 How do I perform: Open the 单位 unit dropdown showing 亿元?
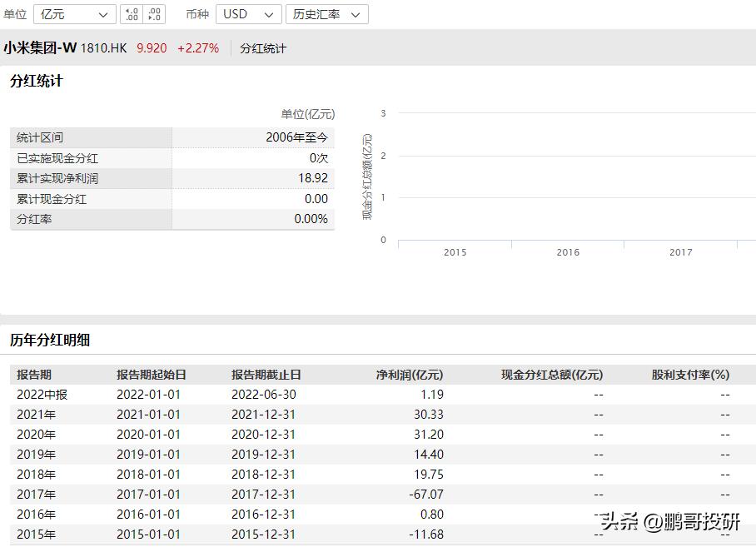tap(73, 13)
